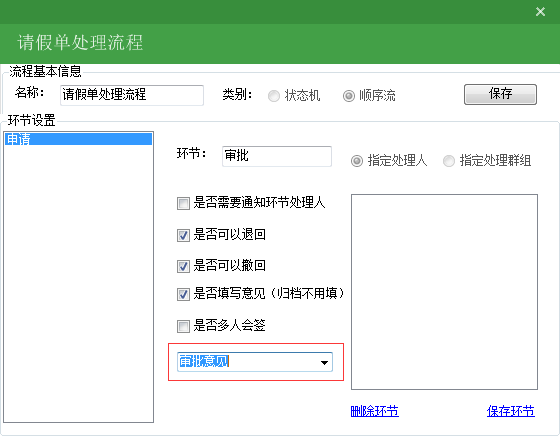This screenshot has height=437, width=560.
Task: Enable the 是否多人会签 checkbox
Action: (x=183, y=326)
